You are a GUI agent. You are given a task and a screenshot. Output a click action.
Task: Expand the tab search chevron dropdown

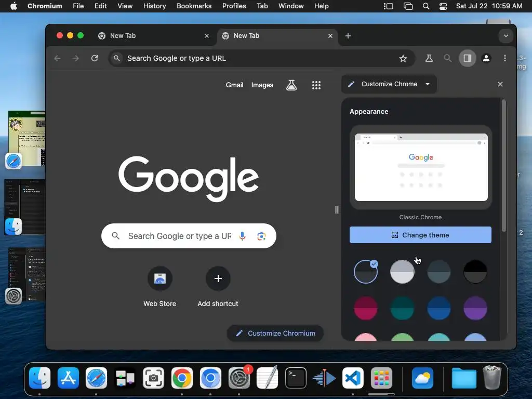pos(506,36)
